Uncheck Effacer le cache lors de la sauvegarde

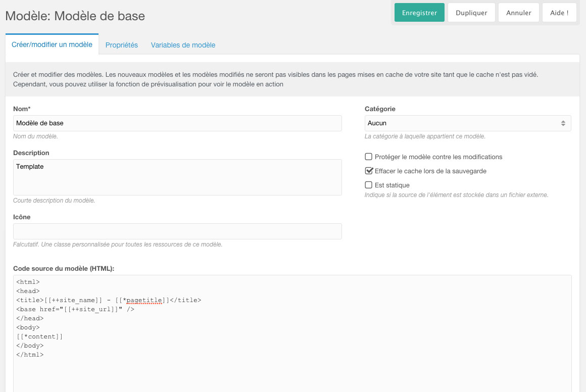click(368, 171)
